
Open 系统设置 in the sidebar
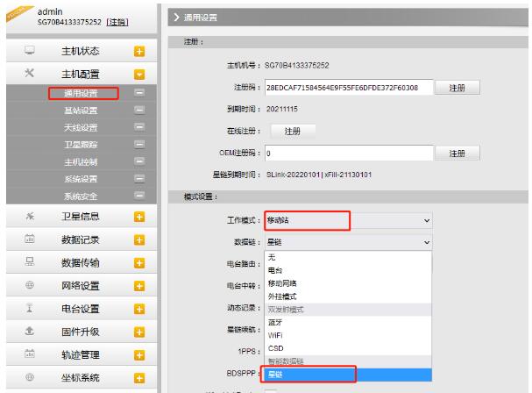[81, 179]
